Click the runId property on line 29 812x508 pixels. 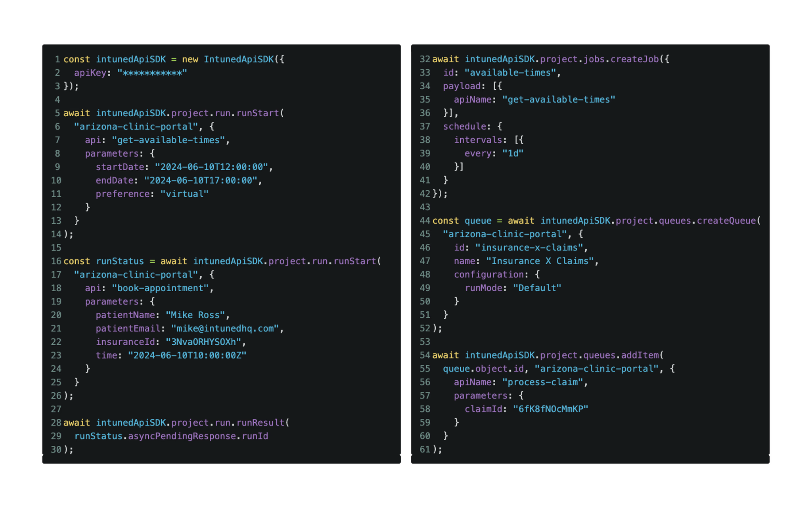[255, 436]
